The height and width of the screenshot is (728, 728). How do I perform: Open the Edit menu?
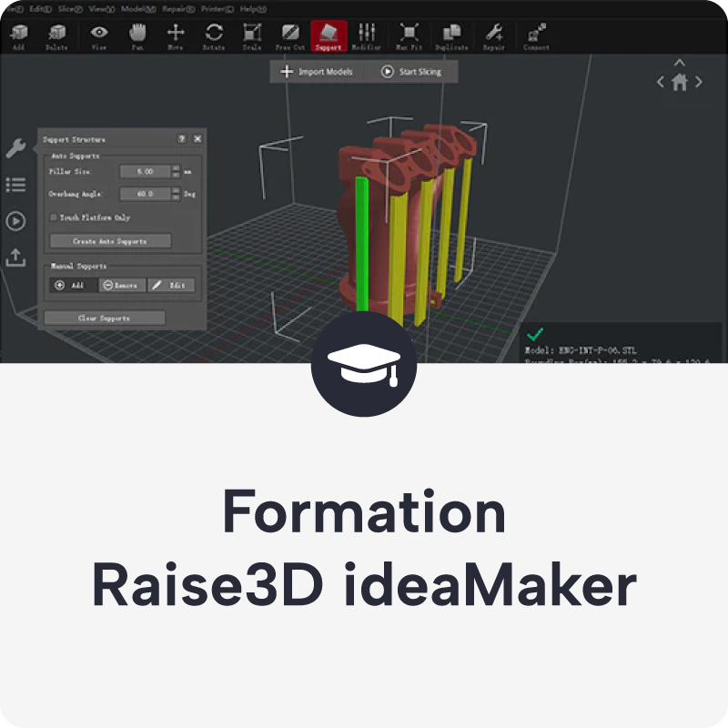click(x=40, y=9)
